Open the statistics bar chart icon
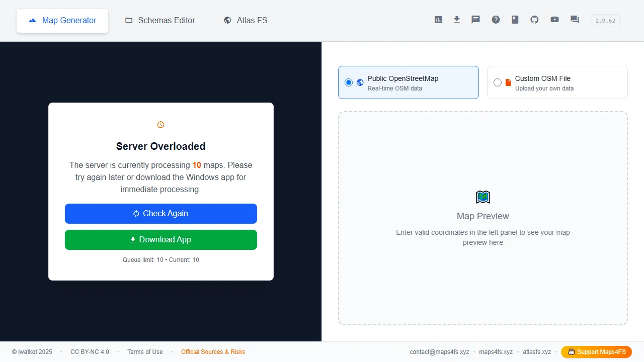Image resolution: width=644 pixels, height=362 pixels. click(x=438, y=20)
